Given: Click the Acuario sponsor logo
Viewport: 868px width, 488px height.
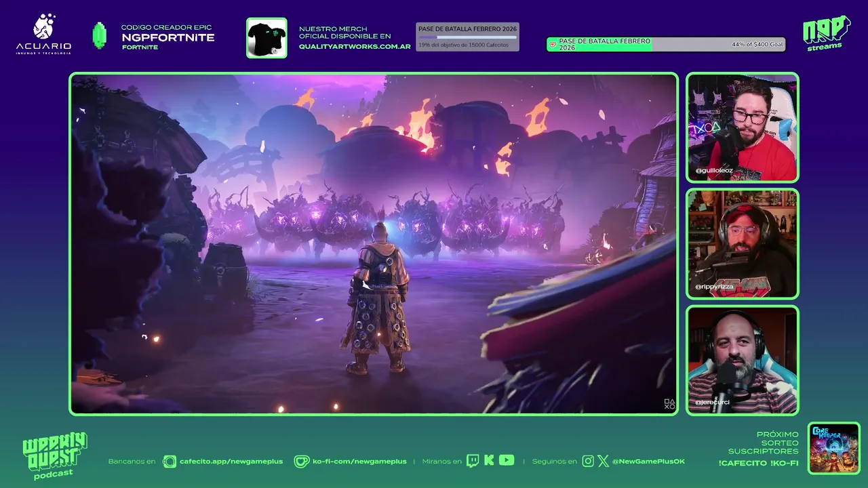Looking at the screenshot, I should [x=43, y=34].
